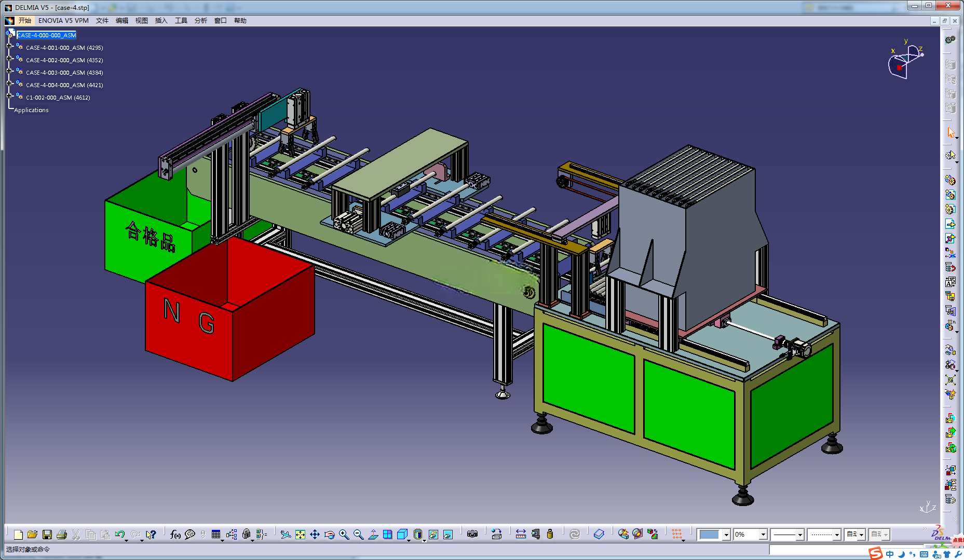Click the Applications tree entry
The height and width of the screenshot is (560, 964).
pos(31,110)
